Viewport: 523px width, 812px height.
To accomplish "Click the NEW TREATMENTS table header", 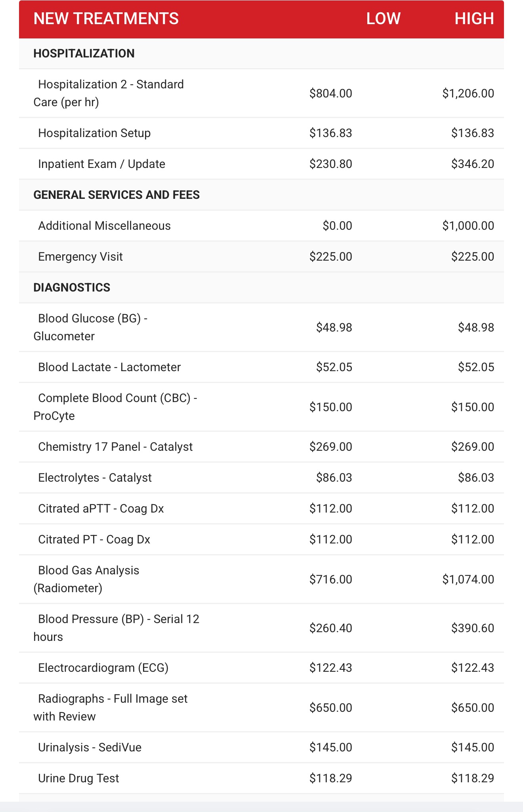I will pyautogui.click(x=106, y=19).
